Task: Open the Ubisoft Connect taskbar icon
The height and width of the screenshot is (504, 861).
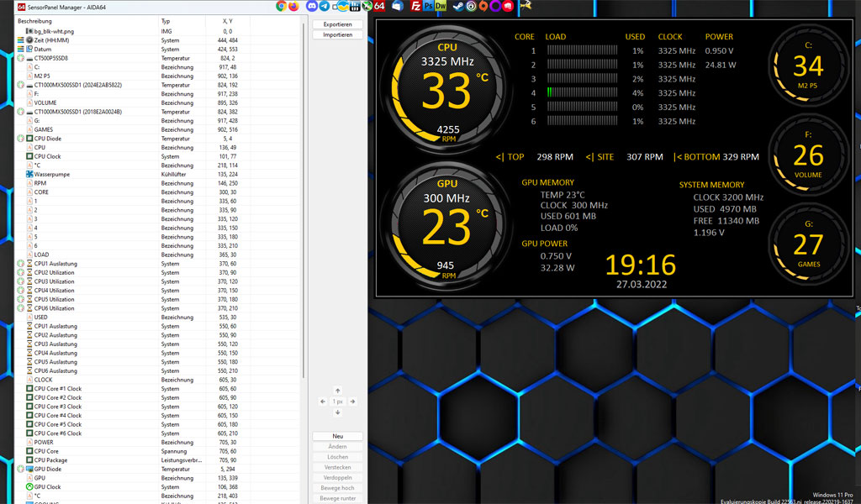Action: tap(471, 6)
